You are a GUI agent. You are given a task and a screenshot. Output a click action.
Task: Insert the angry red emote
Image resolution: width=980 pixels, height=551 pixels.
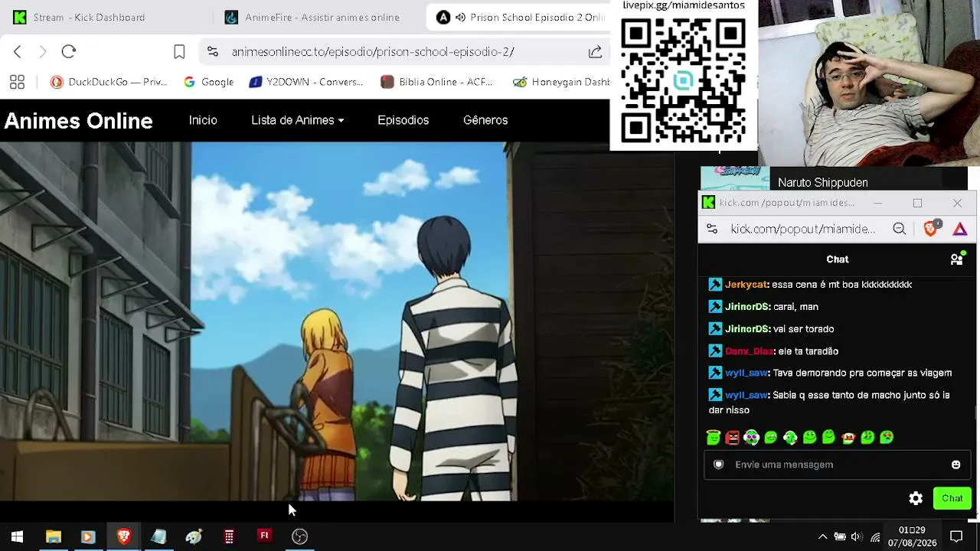tap(733, 438)
